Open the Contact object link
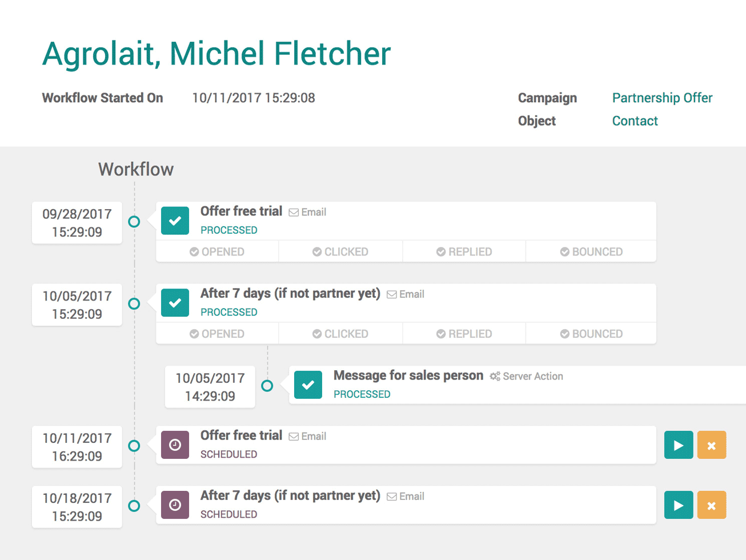Viewport: 746px width, 560px height. 635,121
